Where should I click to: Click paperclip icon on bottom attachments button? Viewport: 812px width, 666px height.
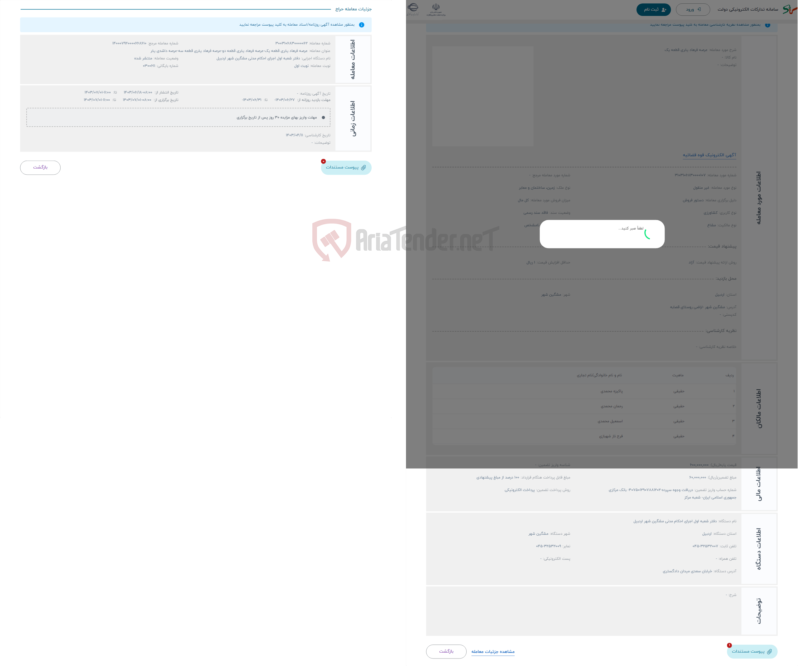pyautogui.click(x=770, y=651)
